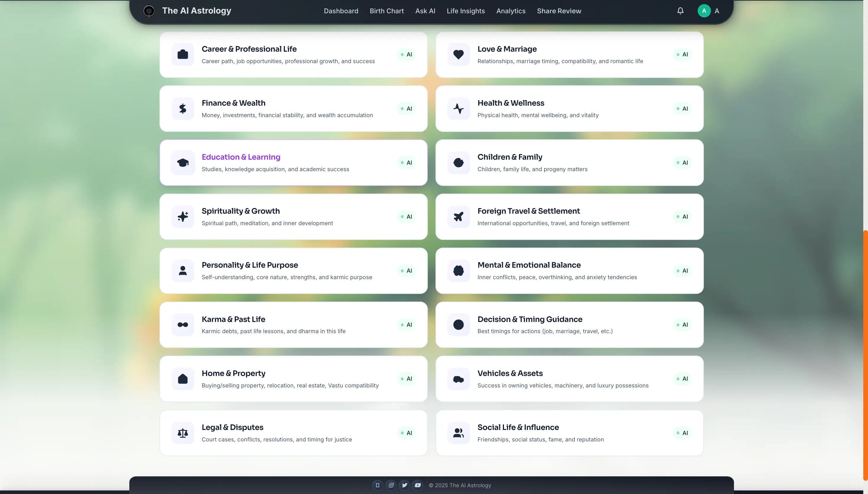Click the notification bell icon
The height and width of the screenshot is (494, 868).
click(680, 11)
